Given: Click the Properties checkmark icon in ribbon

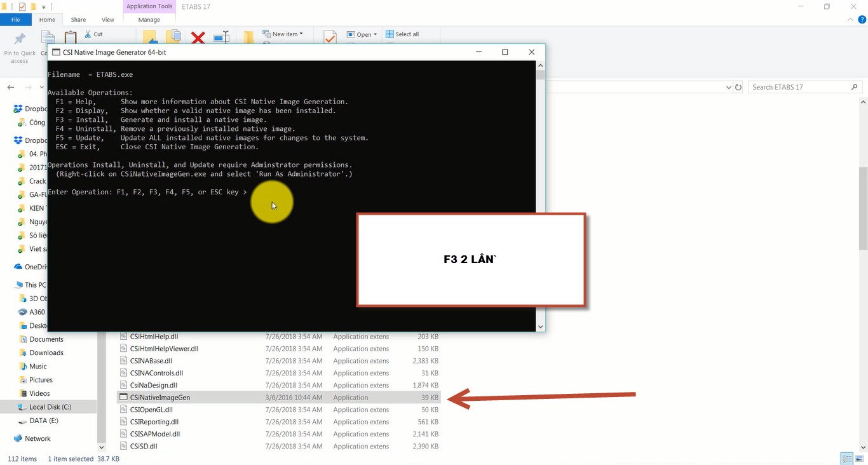Looking at the screenshot, I should tap(330, 38).
